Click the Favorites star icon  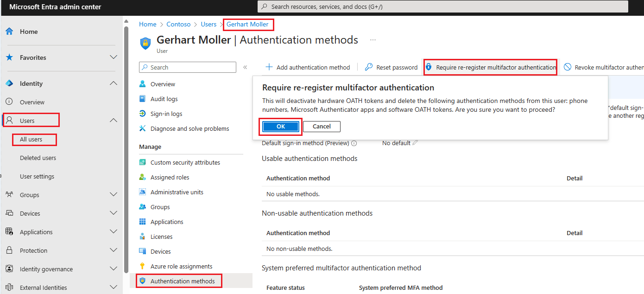click(9, 58)
